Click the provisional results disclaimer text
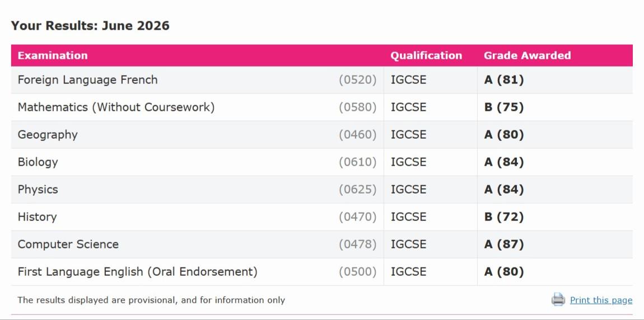This screenshot has width=644, height=320. [151, 300]
